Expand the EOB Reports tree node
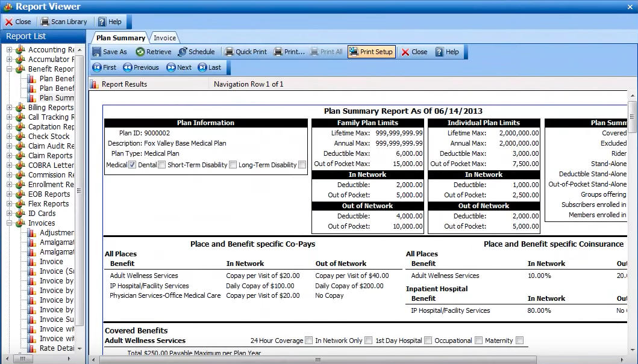638x364 pixels. pos(10,194)
